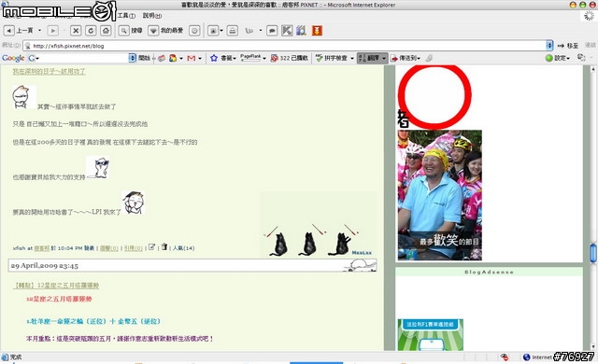Image resolution: width=598 pixels, height=364 pixels.
Task: Click the K icon in the toolbar
Action: click(x=287, y=31)
